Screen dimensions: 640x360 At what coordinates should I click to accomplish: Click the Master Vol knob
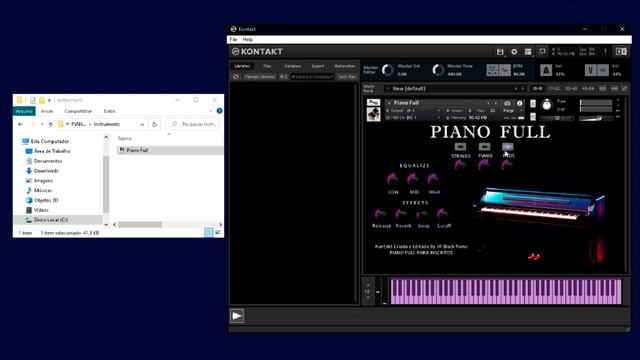387,70
